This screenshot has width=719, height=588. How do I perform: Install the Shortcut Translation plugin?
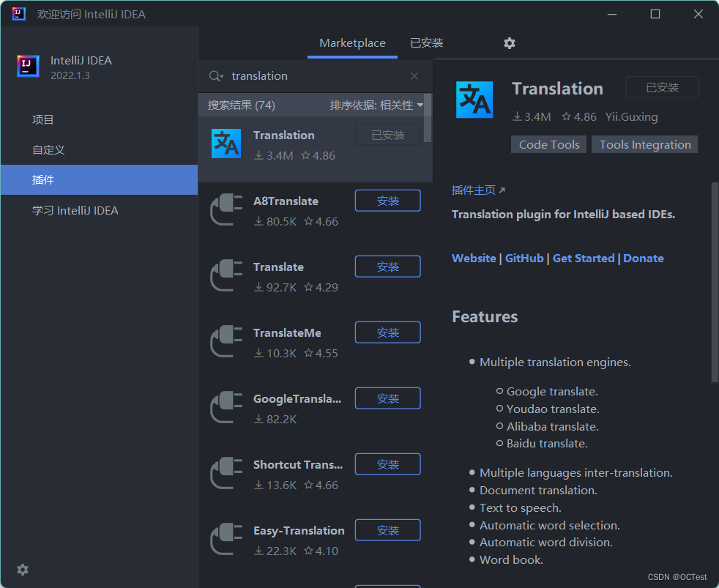click(388, 465)
